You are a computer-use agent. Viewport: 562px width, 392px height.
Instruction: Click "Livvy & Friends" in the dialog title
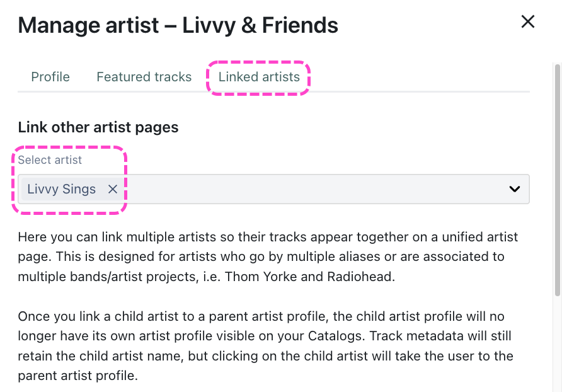[x=260, y=25]
